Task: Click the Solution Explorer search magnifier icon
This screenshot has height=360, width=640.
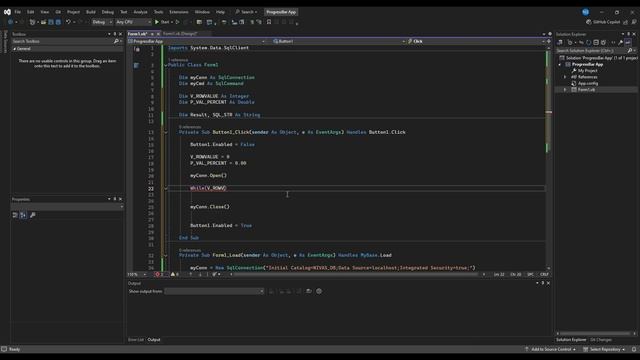Action: pyautogui.click(x=630, y=51)
